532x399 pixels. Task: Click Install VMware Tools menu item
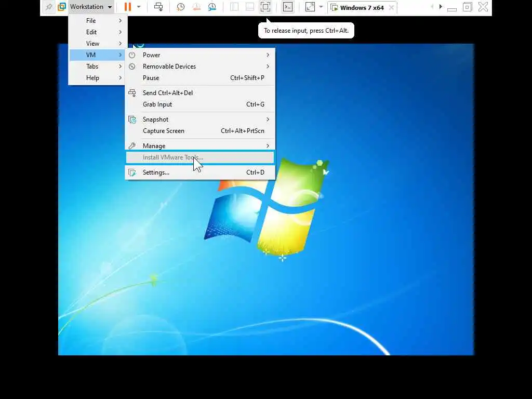200,157
